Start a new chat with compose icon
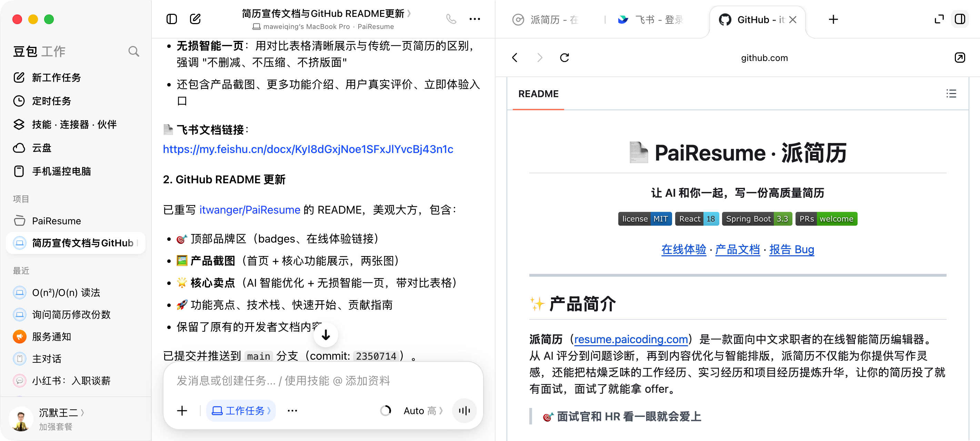Screen dimensions: 980x441 [195, 19]
